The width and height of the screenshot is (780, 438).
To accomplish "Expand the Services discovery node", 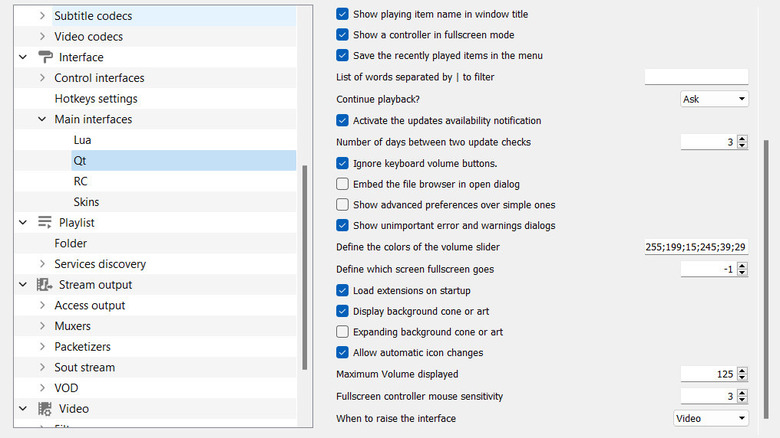I will click(x=42, y=264).
